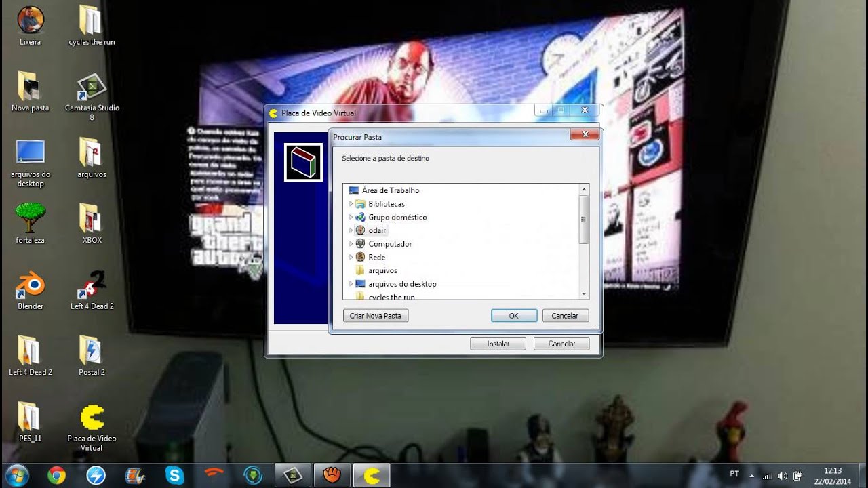
Task: Open Skype from the taskbar
Action: tap(175, 475)
